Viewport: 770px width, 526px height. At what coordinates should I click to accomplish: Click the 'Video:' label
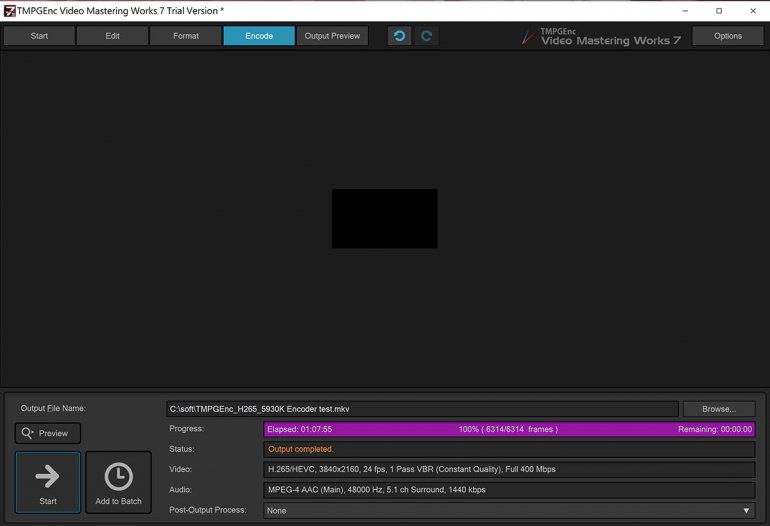pos(180,469)
